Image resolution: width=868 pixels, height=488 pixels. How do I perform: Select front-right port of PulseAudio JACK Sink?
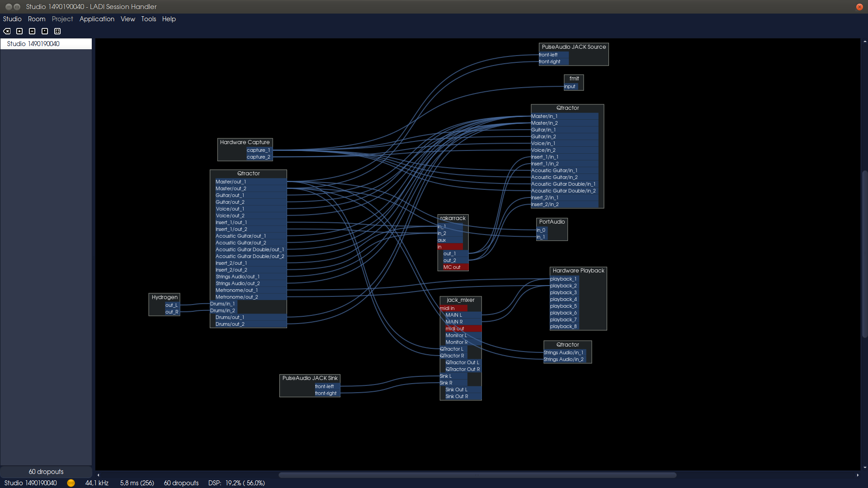tap(327, 394)
